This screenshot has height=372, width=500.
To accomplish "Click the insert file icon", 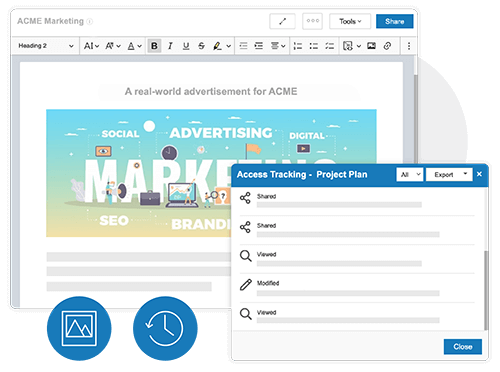I will [x=348, y=46].
